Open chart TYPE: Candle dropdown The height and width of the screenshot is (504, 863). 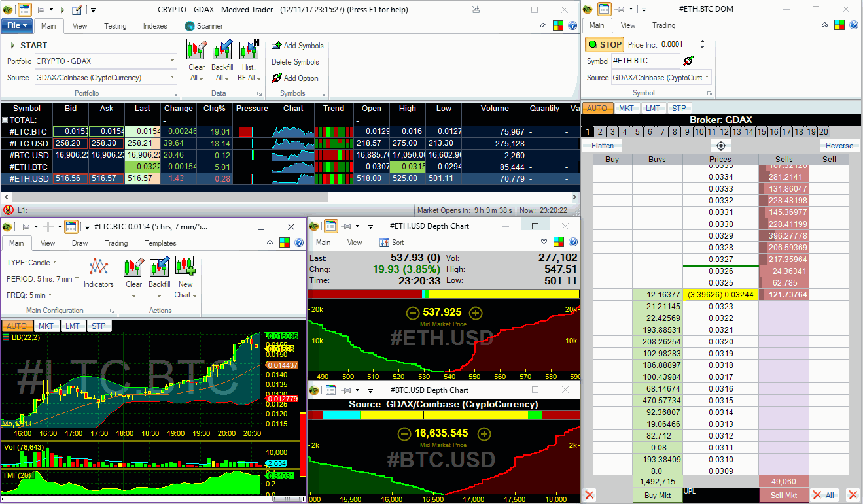31,262
